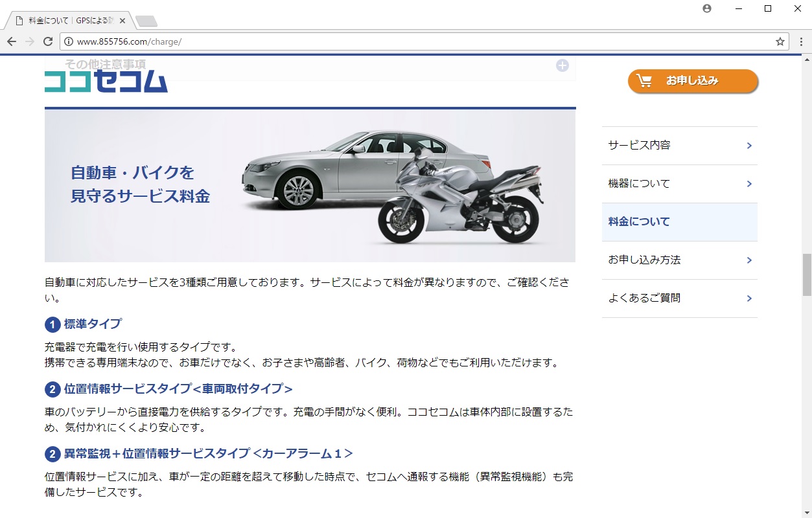Open the サービス内容 sidebar menu item

point(679,146)
